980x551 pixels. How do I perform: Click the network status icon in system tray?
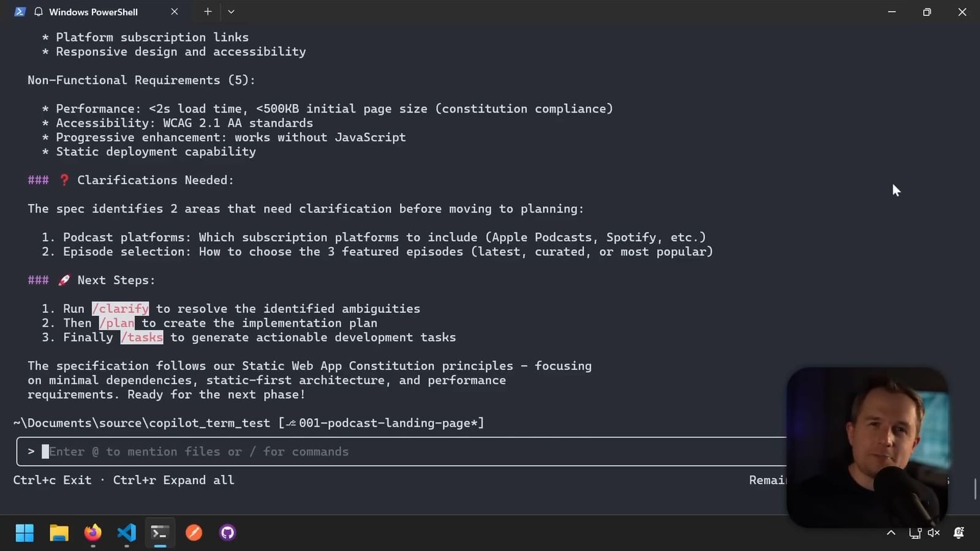click(914, 533)
